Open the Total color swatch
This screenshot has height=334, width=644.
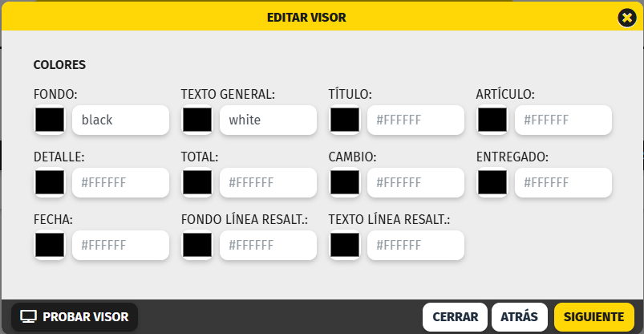[197, 182]
